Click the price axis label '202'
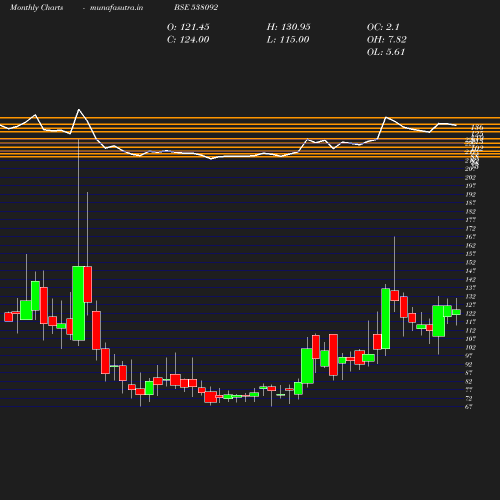 pyautogui.click(x=470, y=178)
